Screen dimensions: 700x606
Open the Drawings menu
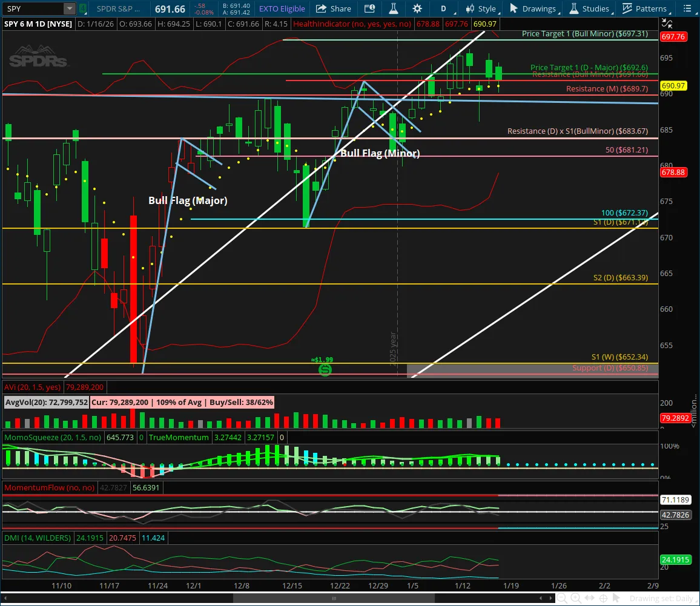(533, 8)
